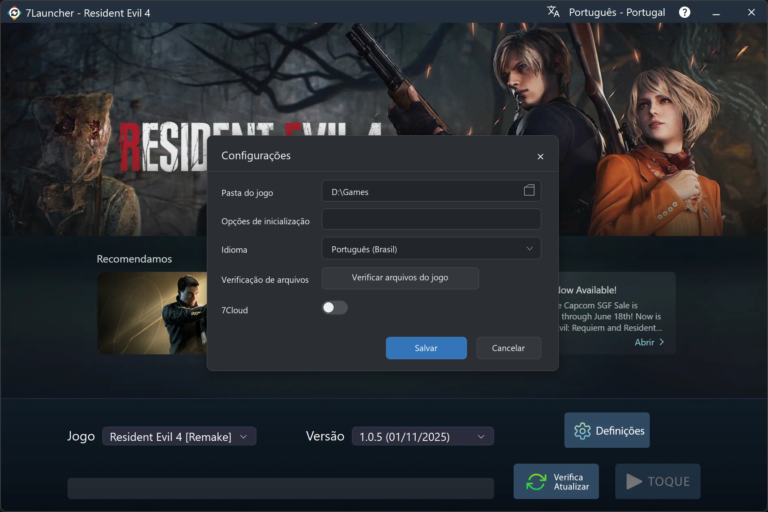The height and width of the screenshot is (512, 768).
Task: Toggle the 7Cloud switch
Action: click(335, 308)
